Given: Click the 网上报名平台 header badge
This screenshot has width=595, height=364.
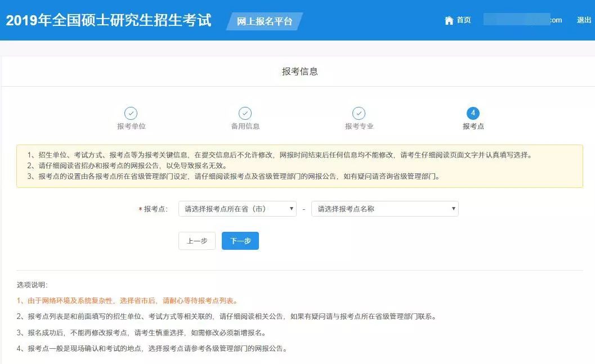Looking at the screenshot, I should (x=265, y=21).
